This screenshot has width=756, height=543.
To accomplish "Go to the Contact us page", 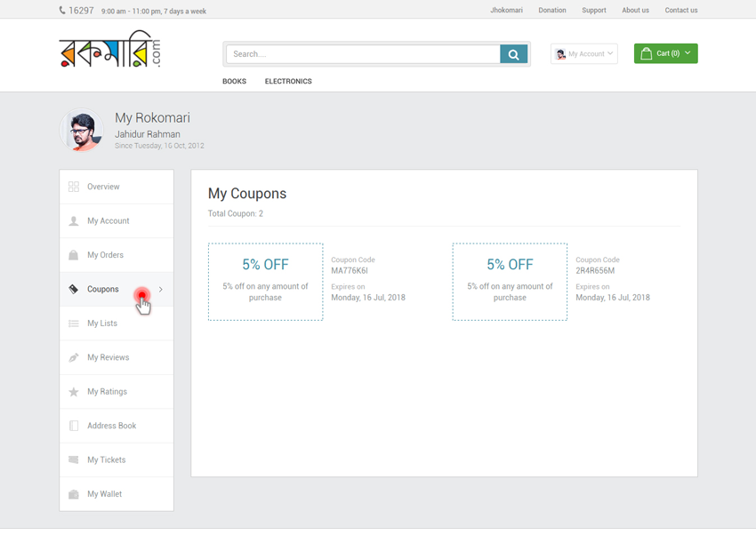I will [680, 11].
